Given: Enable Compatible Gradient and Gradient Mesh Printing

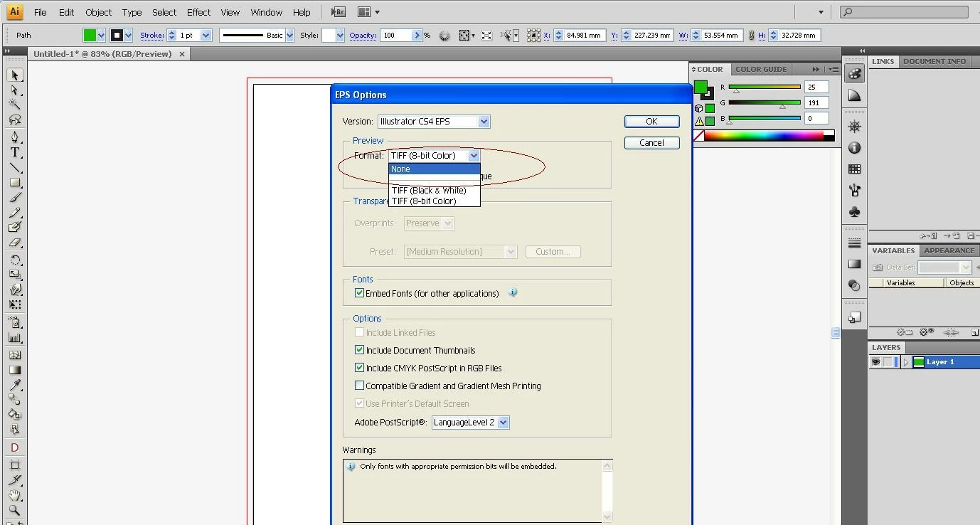Looking at the screenshot, I should (x=359, y=386).
